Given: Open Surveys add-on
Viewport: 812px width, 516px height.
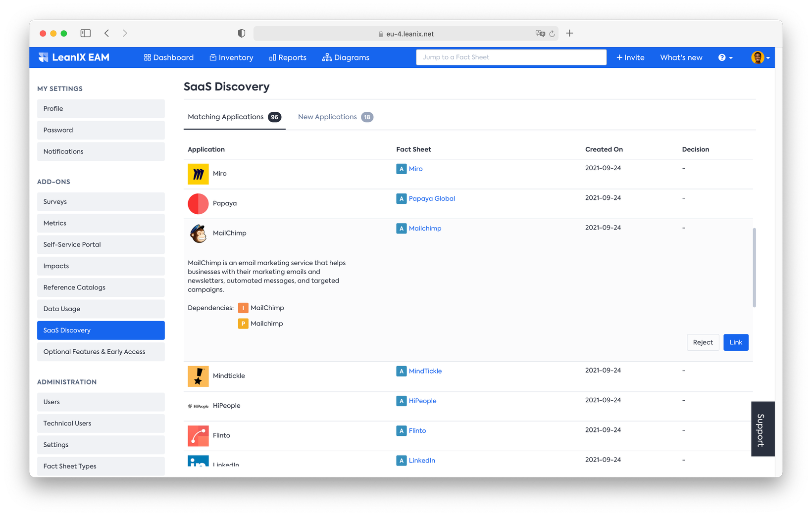Looking at the screenshot, I should (101, 202).
